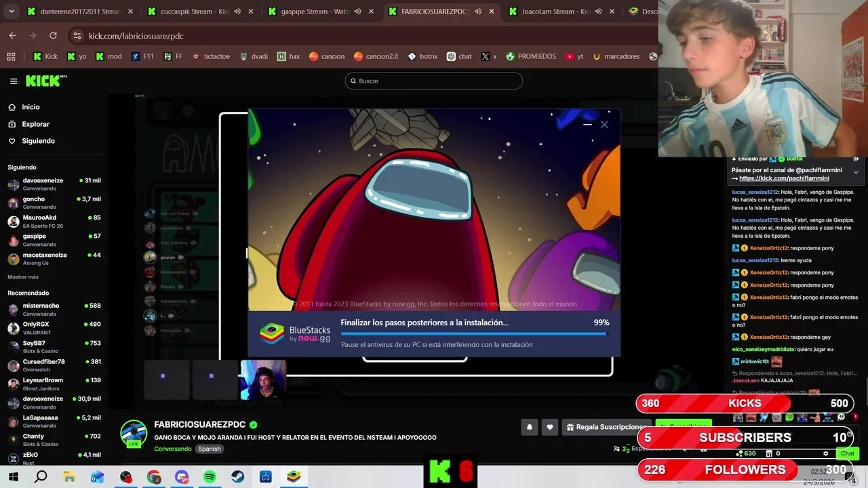Reload the current page
This screenshot has height=488, width=868.
coord(53,35)
